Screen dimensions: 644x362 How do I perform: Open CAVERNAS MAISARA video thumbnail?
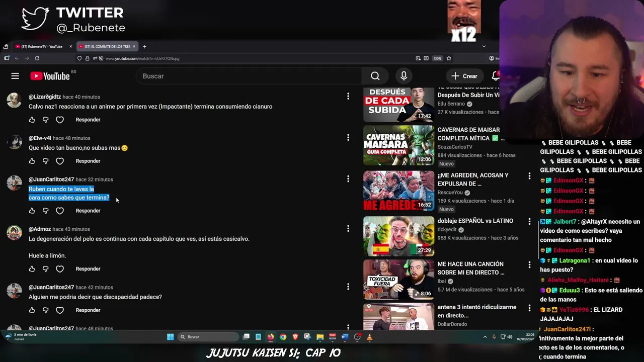[398, 145]
